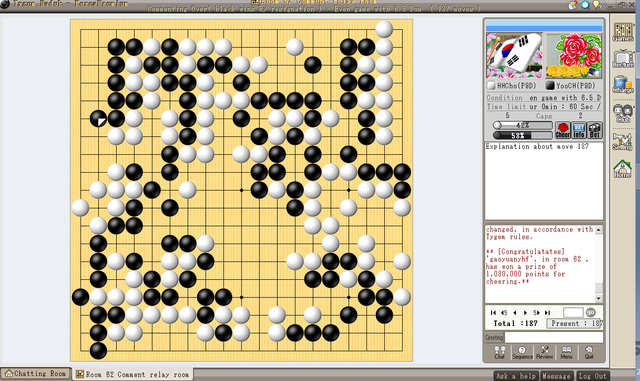Click the blue circle icon in title bar
The width and height of the screenshot is (640, 381).
click(585, 4)
